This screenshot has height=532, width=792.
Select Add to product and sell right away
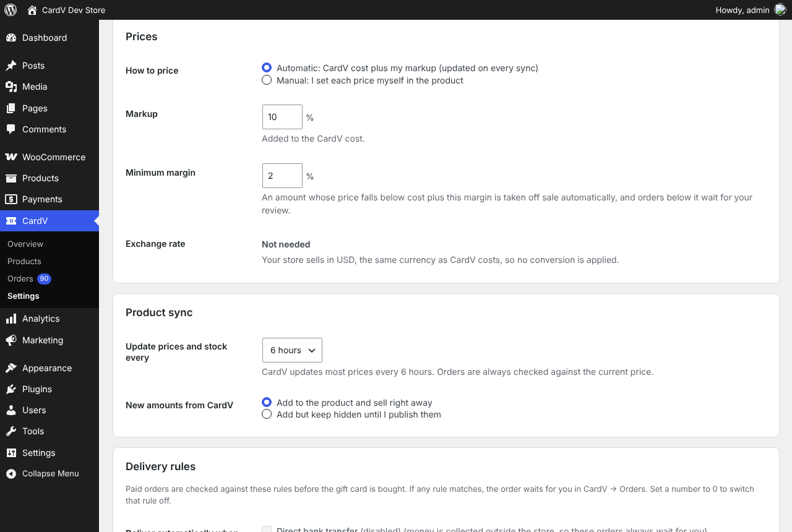pos(267,403)
